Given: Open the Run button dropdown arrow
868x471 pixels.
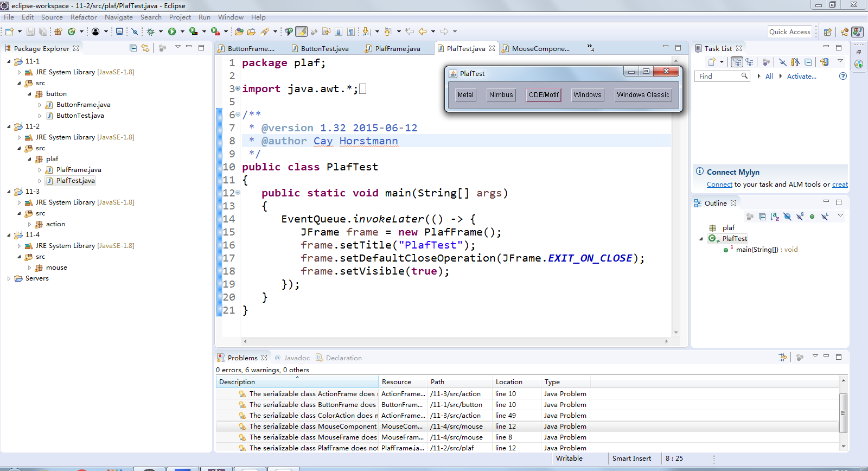Looking at the screenshot, I should point(182,31).
